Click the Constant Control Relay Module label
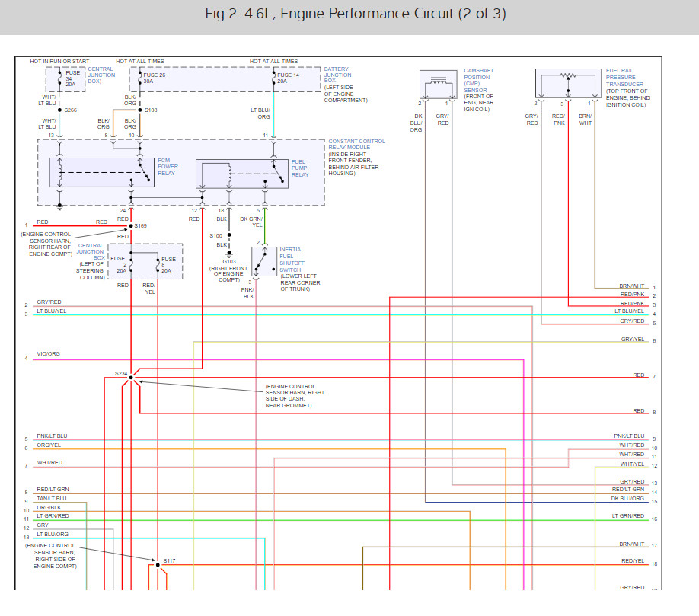Image resolution: width=699 pixels, height=616 pixels. click(x=356, y=145)
